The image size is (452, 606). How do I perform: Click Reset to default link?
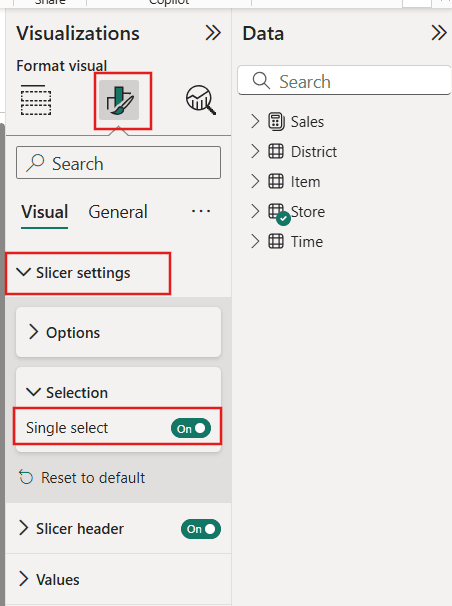pyautogui.click(x=93, y=478)
